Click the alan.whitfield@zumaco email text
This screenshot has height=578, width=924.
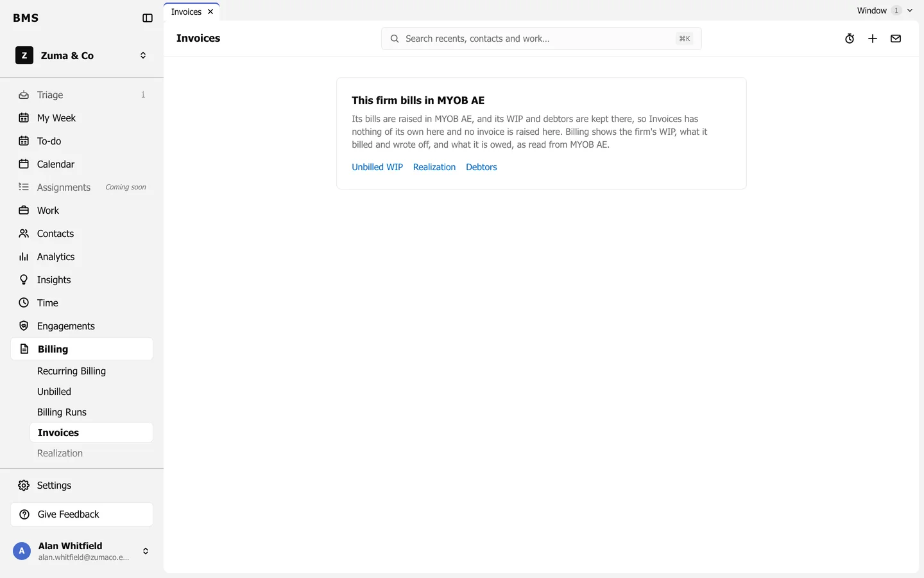[83, 557]
